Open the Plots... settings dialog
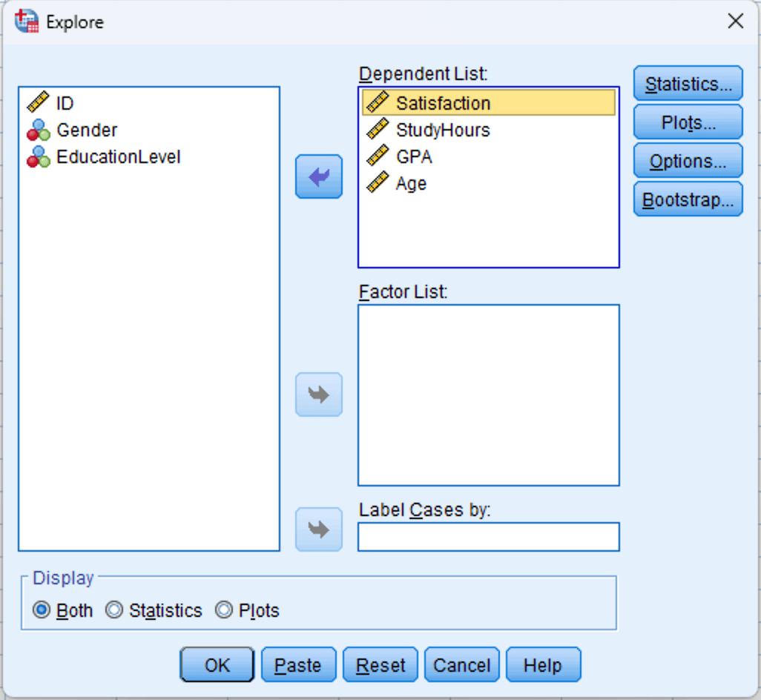Viewport: 761px width, 700px height. coord(688,122)
